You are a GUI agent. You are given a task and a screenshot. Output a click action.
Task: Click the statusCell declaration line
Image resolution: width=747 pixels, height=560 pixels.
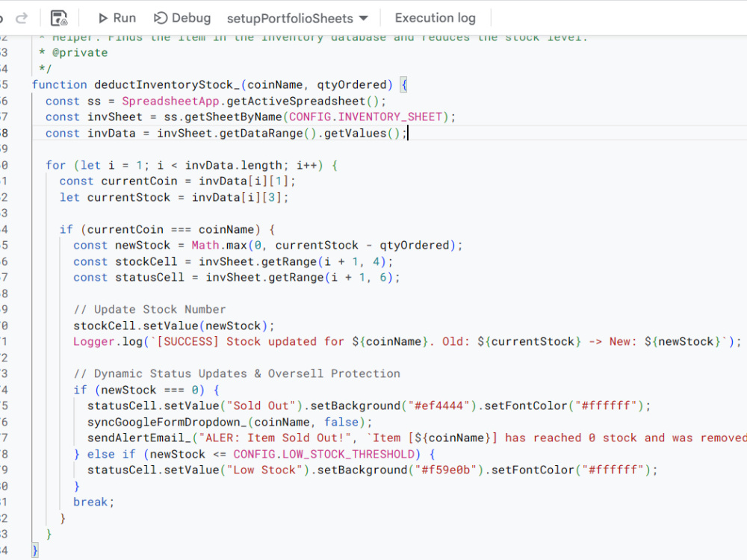(x=236, y=278)
